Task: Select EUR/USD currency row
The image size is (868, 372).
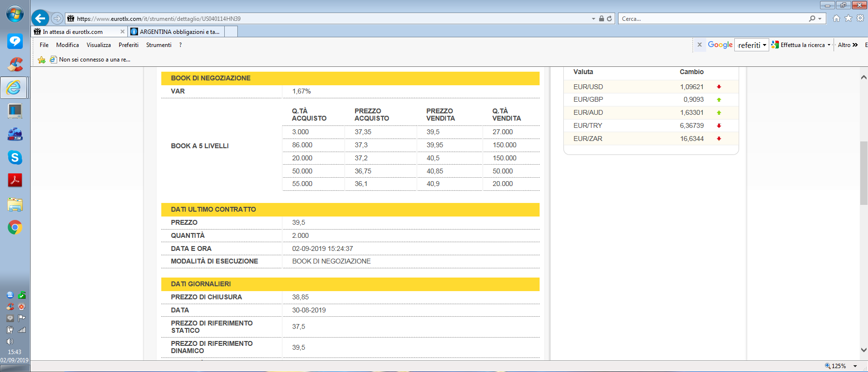Action: point(651,87)
